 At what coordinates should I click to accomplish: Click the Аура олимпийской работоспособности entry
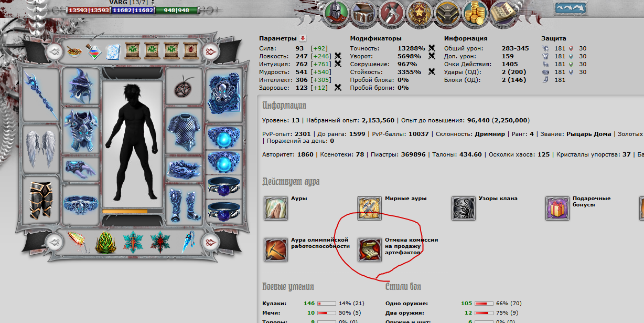275,249
